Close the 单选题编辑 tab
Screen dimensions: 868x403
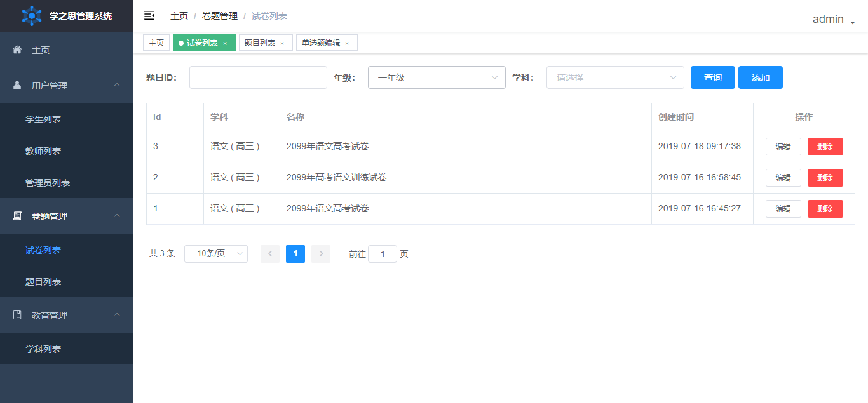coord(347,43)
